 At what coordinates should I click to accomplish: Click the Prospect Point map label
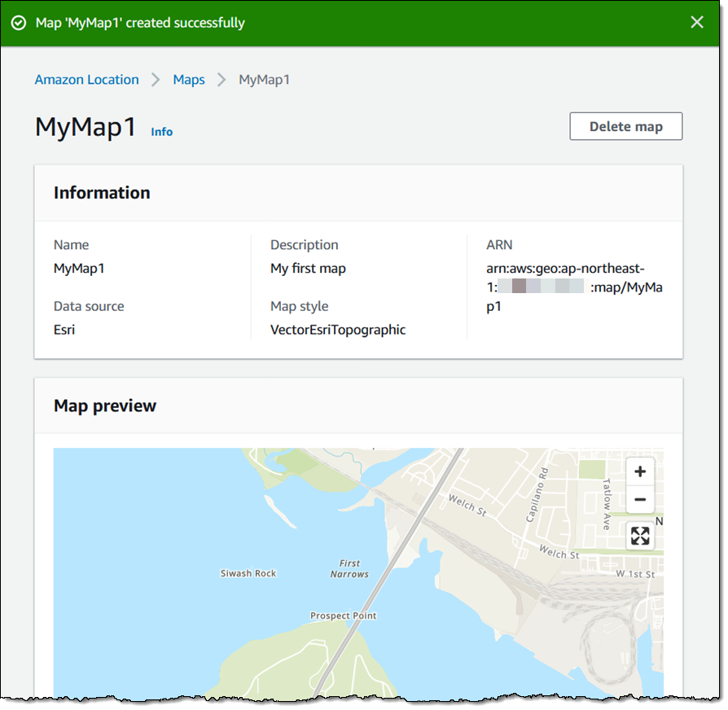343,616
